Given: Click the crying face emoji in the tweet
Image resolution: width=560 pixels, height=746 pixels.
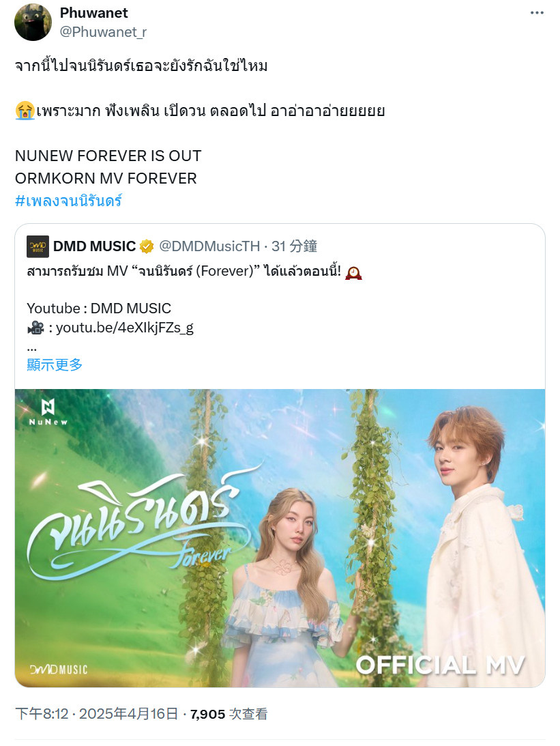Looking at the screenshot, I should pyautogui.click(x=25, y=111).
